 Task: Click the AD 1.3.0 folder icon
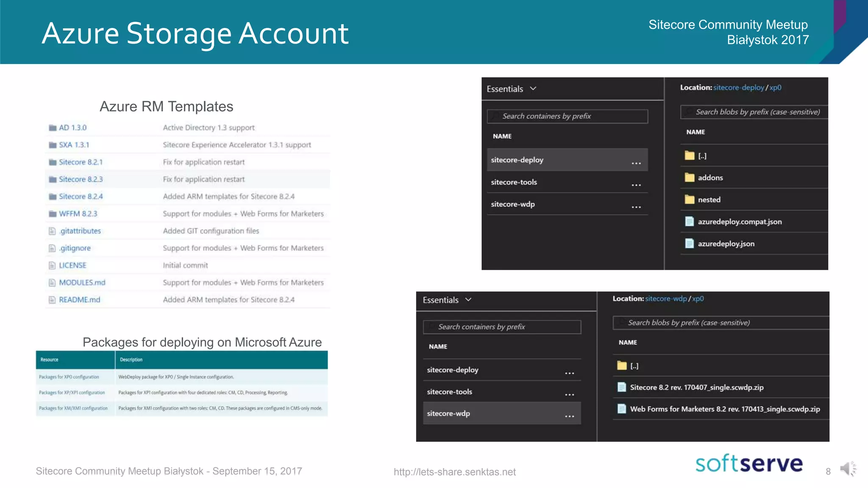click(x=53, y=128)
